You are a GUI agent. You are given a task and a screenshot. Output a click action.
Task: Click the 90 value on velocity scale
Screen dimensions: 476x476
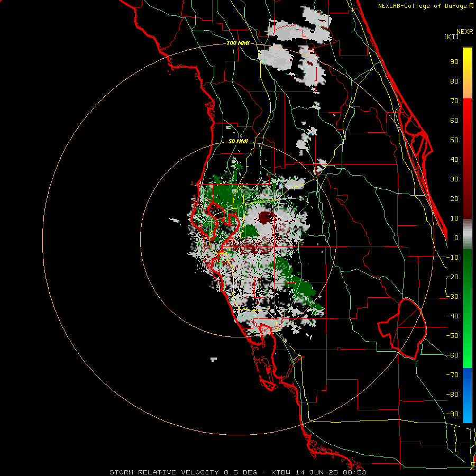(x=454, y=62)
